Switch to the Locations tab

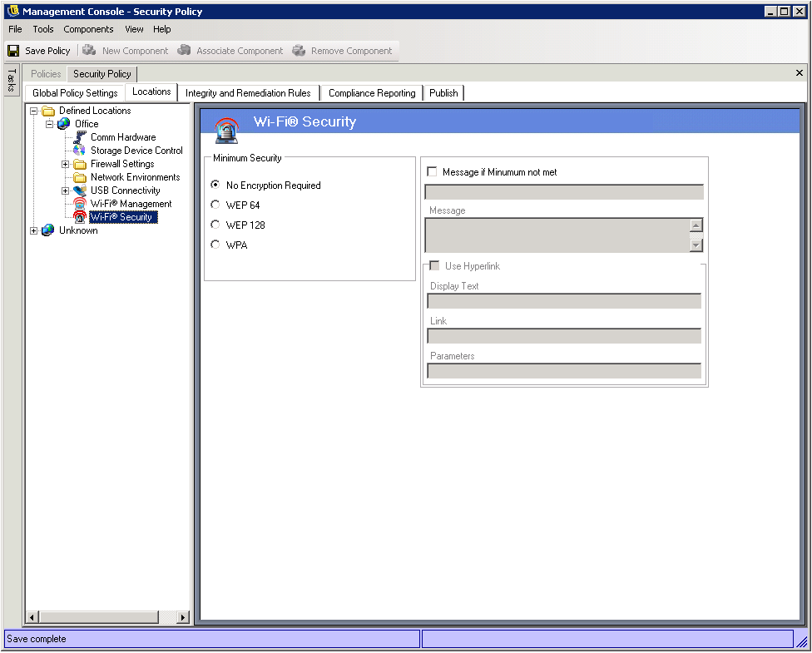(x=151, y=92)
